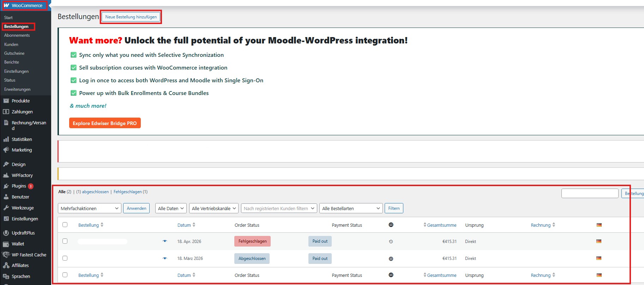The height and width of the screenshot is (285, 644).
Task: Open Status item in WooCommerce submenu
Action: [10, 80]
